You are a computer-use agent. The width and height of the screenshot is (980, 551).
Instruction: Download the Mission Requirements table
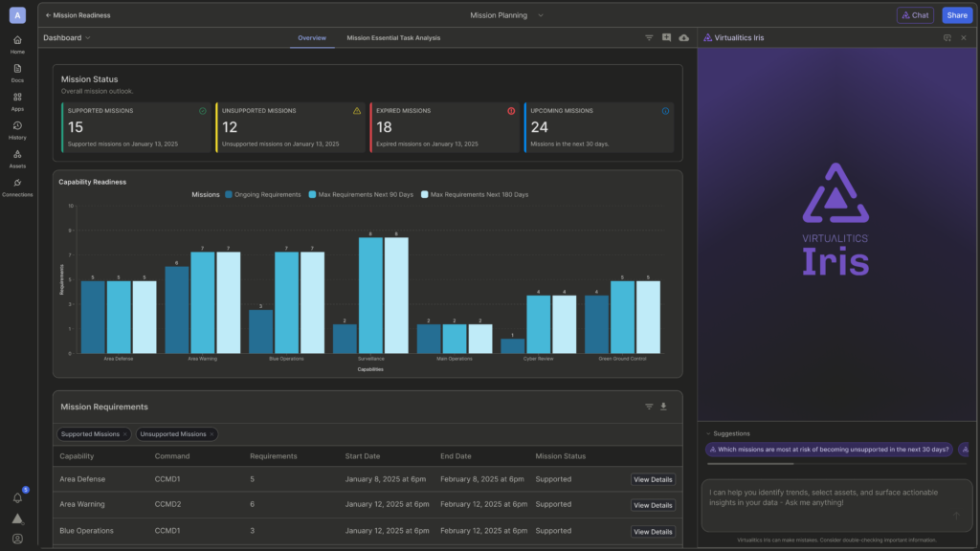pos(664,407)
